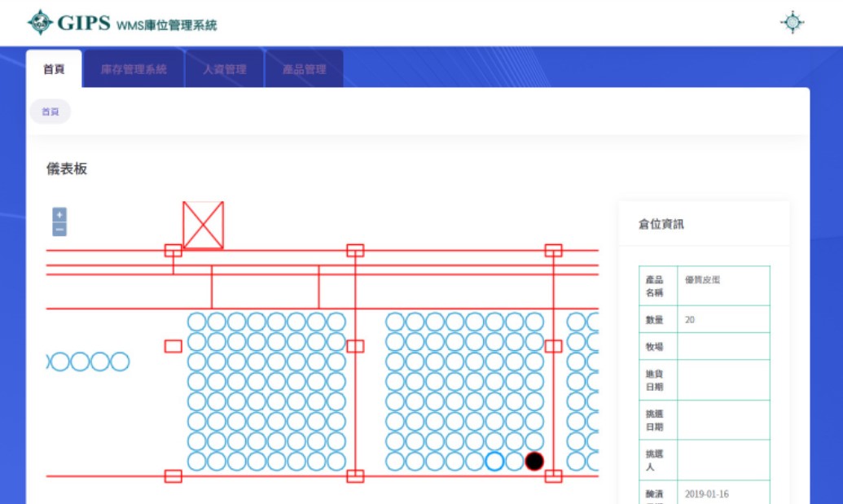Click the 首頁 breadcrumb pill
Image resolution: width=843 pixels, height=504 pixels.
(50, 112)
